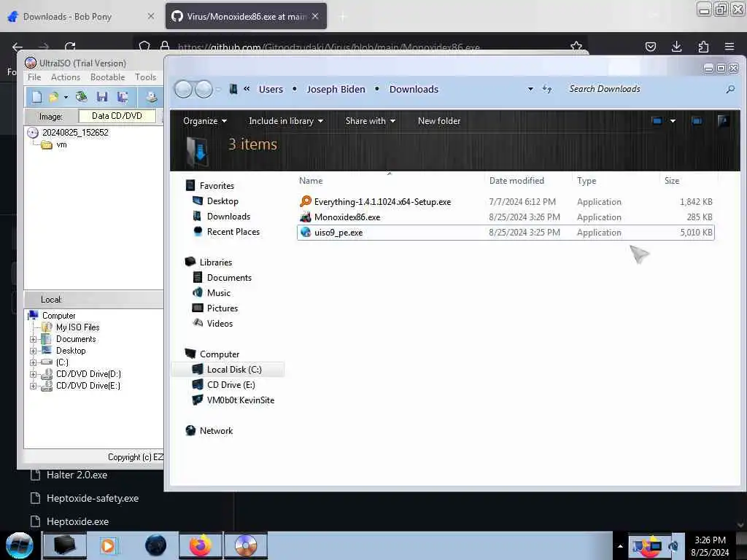
Task: Sort by the Type column header
Action: click(587, 181)
